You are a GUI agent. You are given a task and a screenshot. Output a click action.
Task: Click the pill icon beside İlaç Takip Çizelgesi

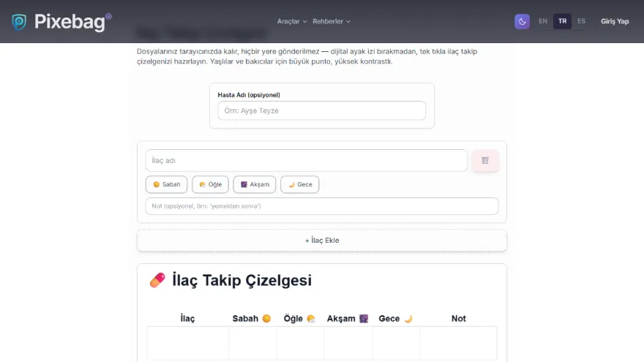[x=157, y=280]
